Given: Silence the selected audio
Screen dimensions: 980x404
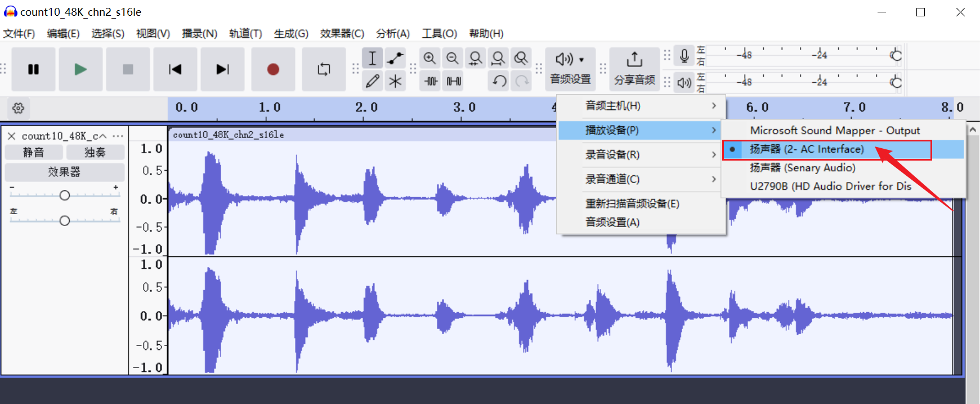Looking at the screenshot, I should [454, 81].
